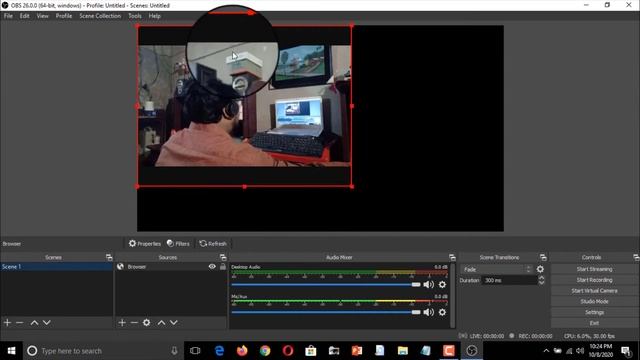
Task: Open Microsoft Store from taskbar
Action: [x=311, y=351]
